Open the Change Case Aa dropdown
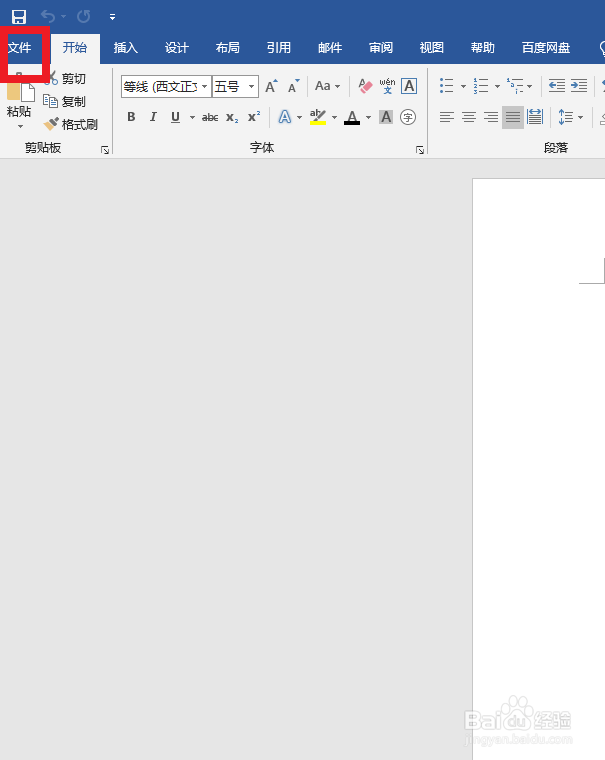605x760 pixels. tap(328, 86)
